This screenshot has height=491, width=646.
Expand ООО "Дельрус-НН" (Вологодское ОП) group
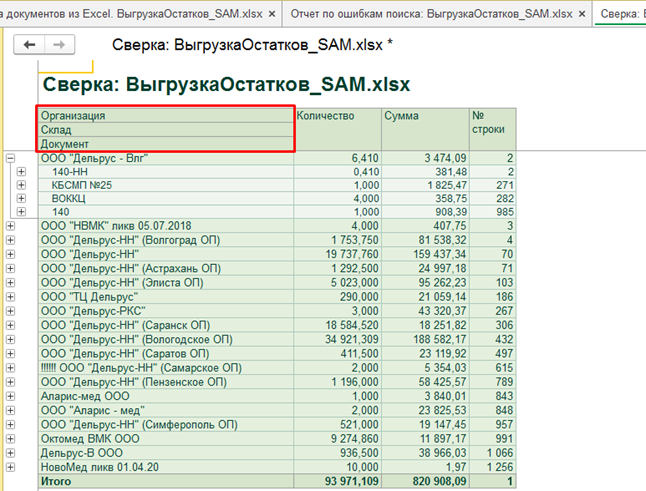10,339
